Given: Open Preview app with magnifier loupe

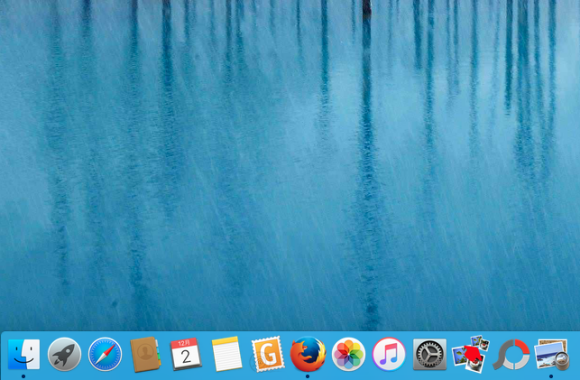Looking at the screenshot, I should (552, 354).
